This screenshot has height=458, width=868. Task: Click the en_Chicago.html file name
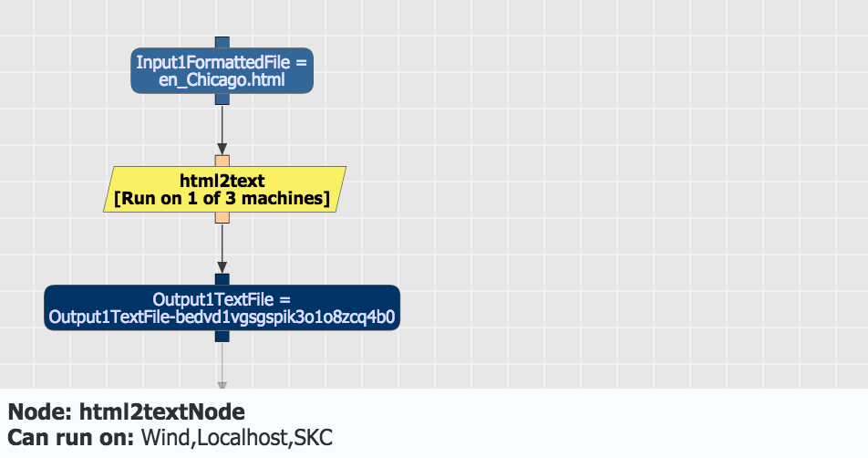(x=222, y=80)
